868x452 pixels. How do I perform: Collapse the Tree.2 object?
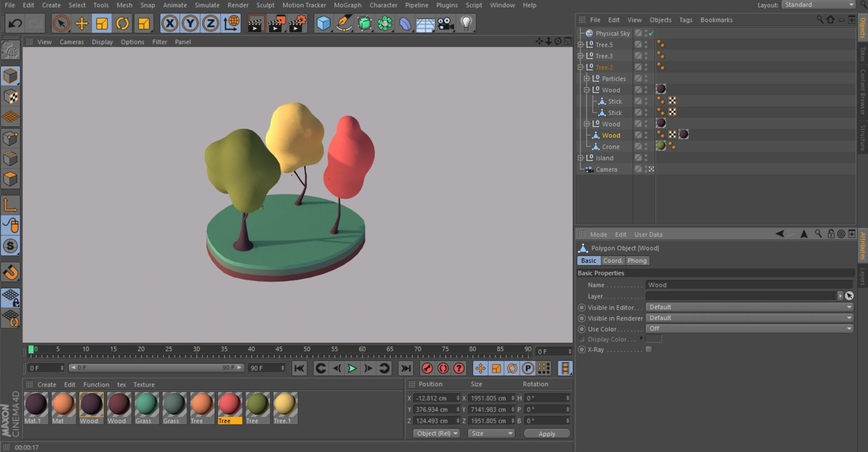(581, 67)
